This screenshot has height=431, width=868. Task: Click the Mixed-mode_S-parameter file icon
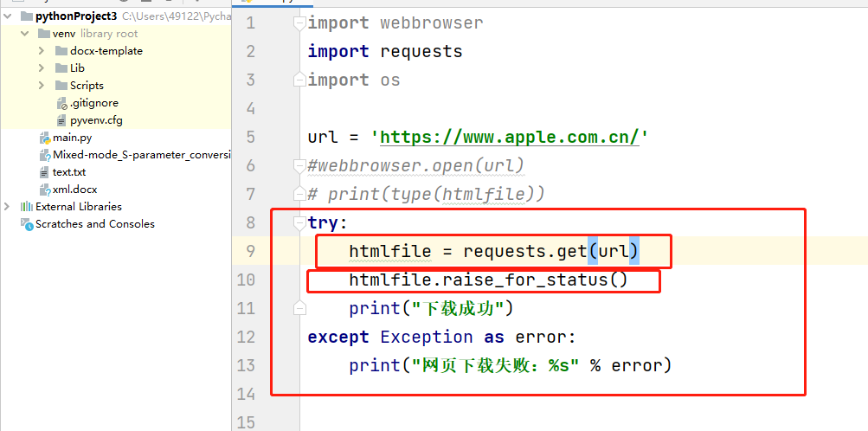pos(45,155)
